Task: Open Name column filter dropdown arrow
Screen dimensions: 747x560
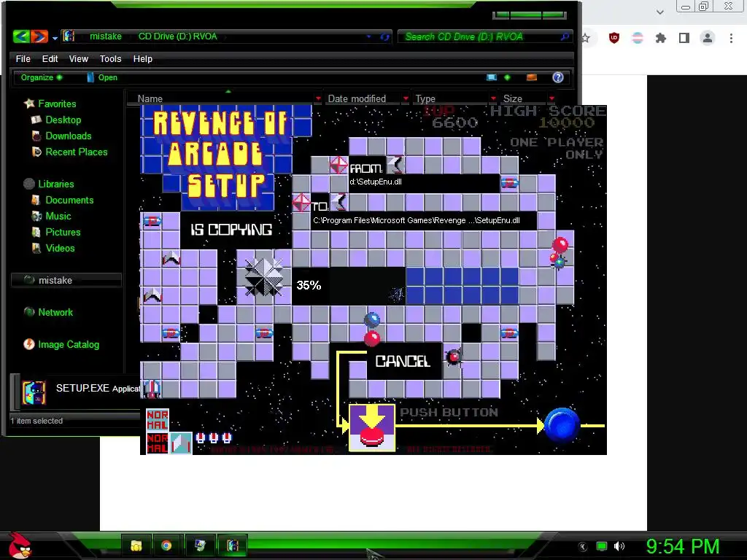Action: [x=318, y=98]
